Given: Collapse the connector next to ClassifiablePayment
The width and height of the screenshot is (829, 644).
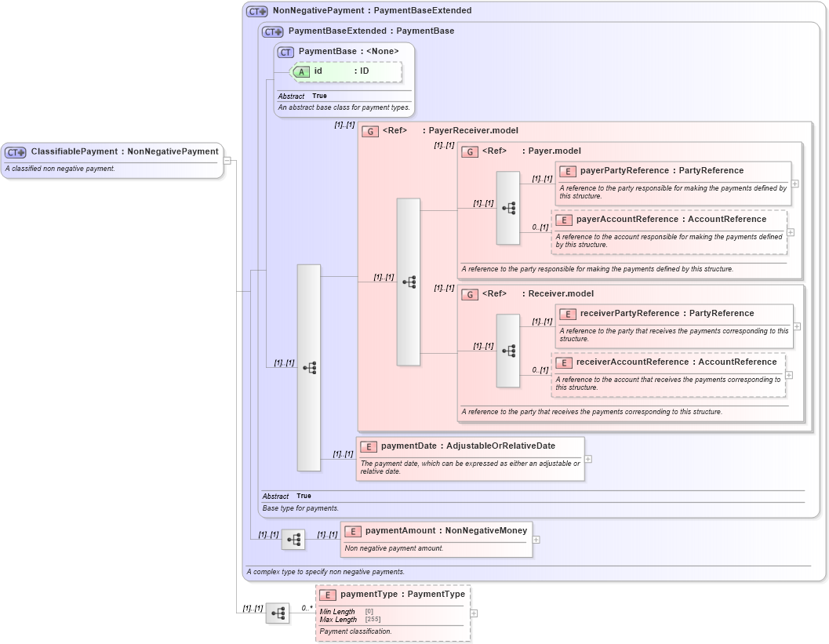Looking at the screenshot, I should tap(227, 161).
